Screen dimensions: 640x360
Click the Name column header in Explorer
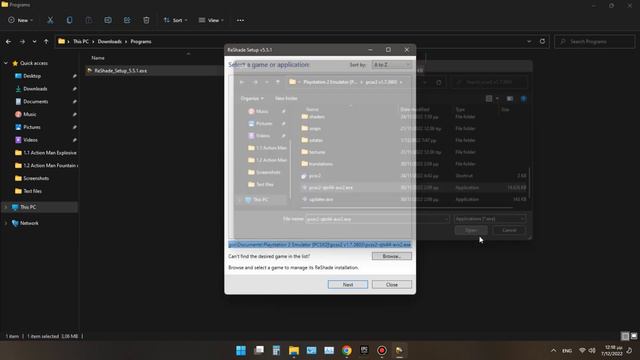pos(98,58)
